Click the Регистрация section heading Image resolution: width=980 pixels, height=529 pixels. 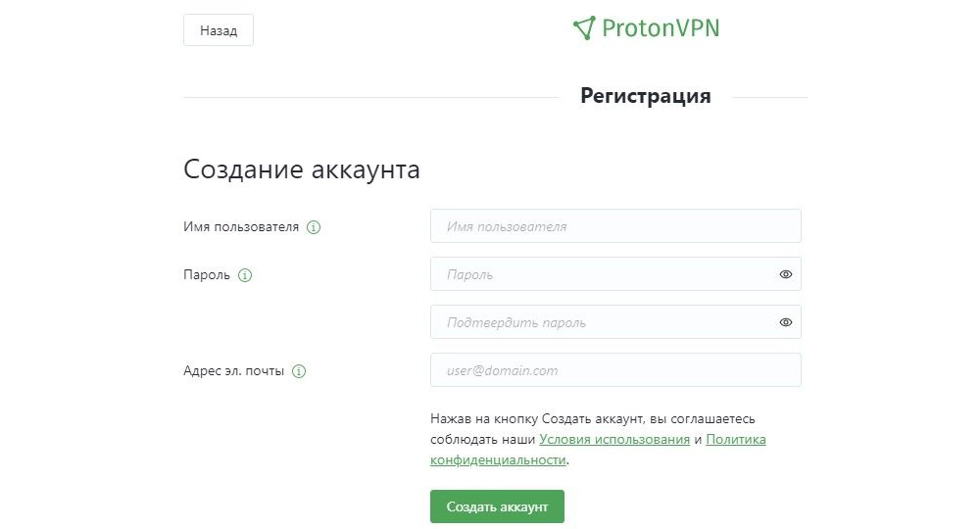pos(645,96)
